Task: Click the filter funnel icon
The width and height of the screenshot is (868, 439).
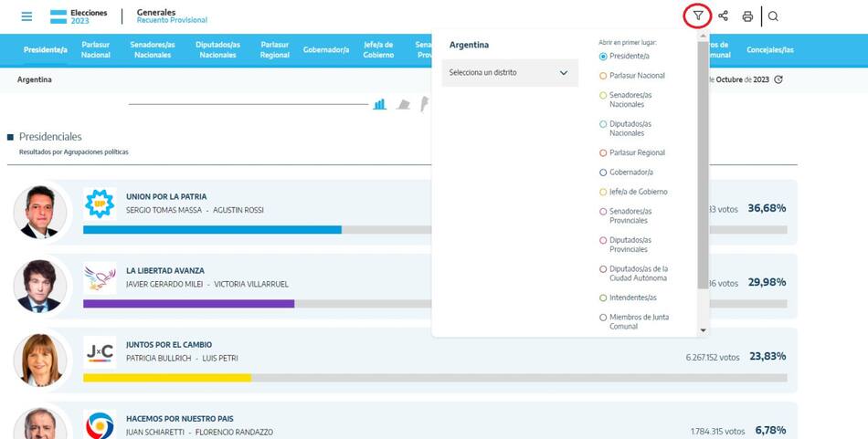Action: (698, 16)
